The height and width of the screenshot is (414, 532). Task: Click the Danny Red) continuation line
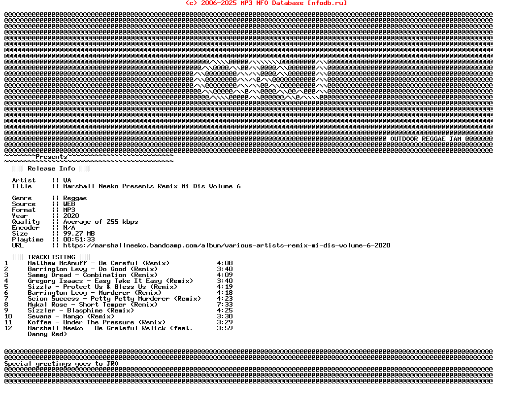47,334
